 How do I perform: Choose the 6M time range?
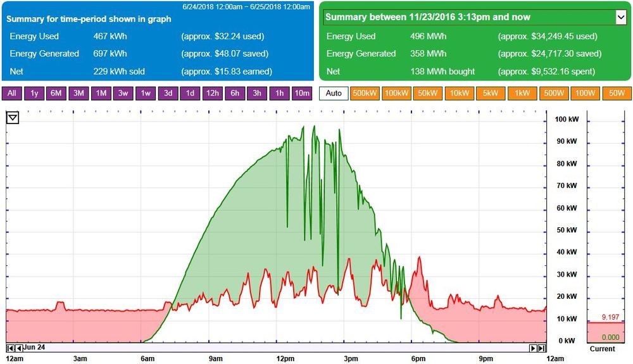(56, 94)
